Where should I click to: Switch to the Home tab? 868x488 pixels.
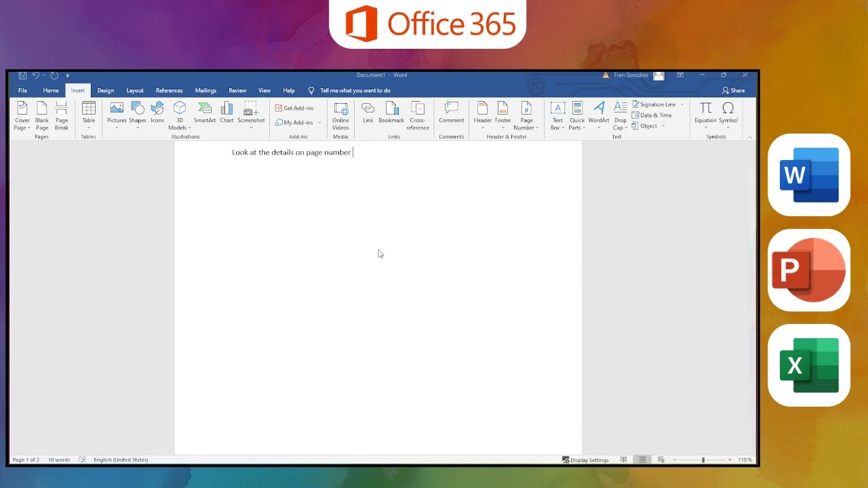[x=51, y=90]
